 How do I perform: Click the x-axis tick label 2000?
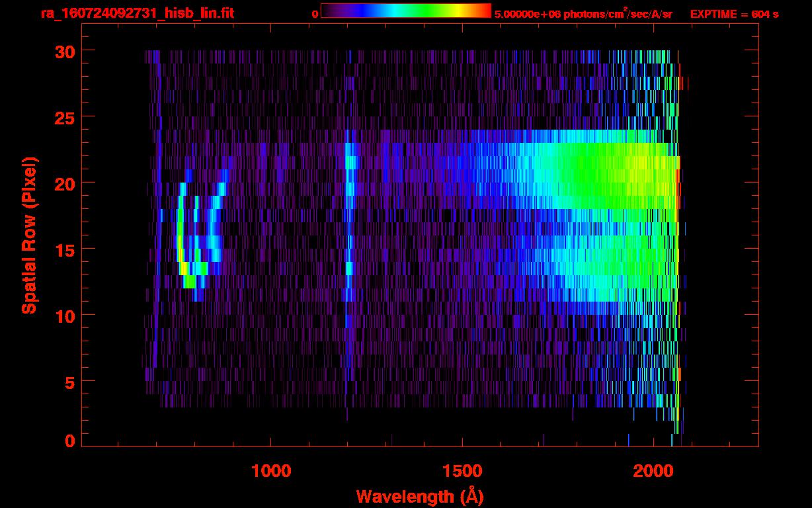click(x=653, y=470)
